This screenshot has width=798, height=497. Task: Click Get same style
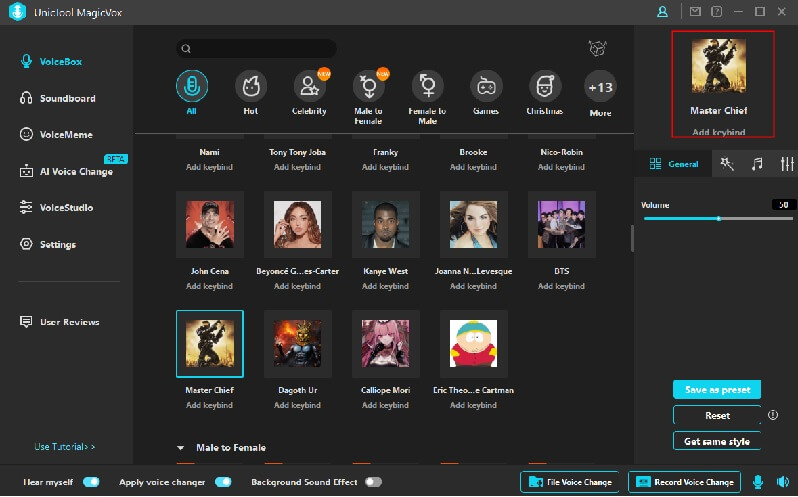coord(717,441)
